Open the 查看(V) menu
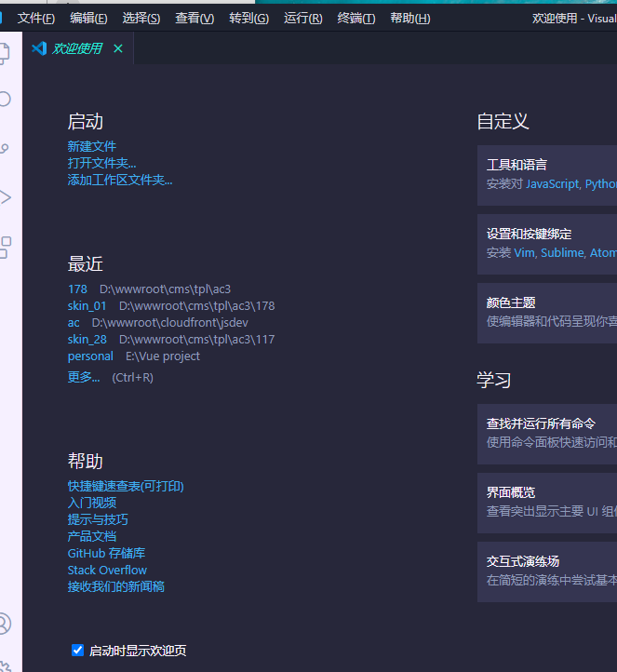 (x=194, y=18)
